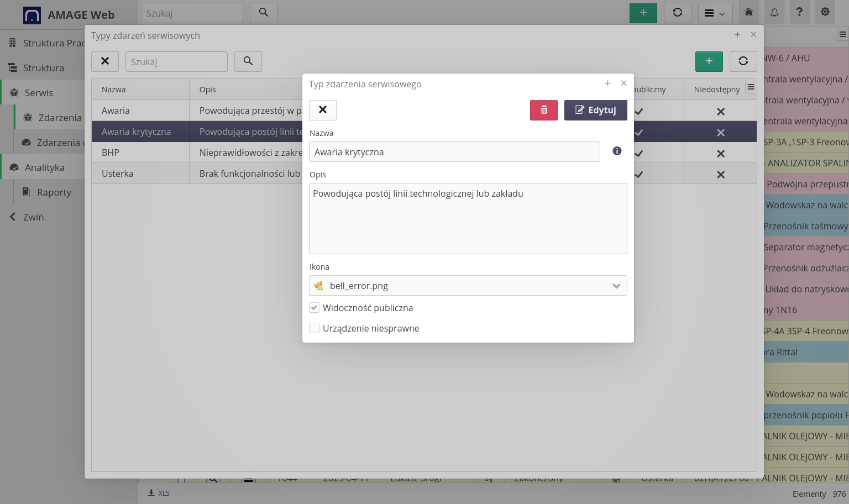
Task: Click public checkmark in Awaria row
Action: pyautogui.click(x=639, y=112)
